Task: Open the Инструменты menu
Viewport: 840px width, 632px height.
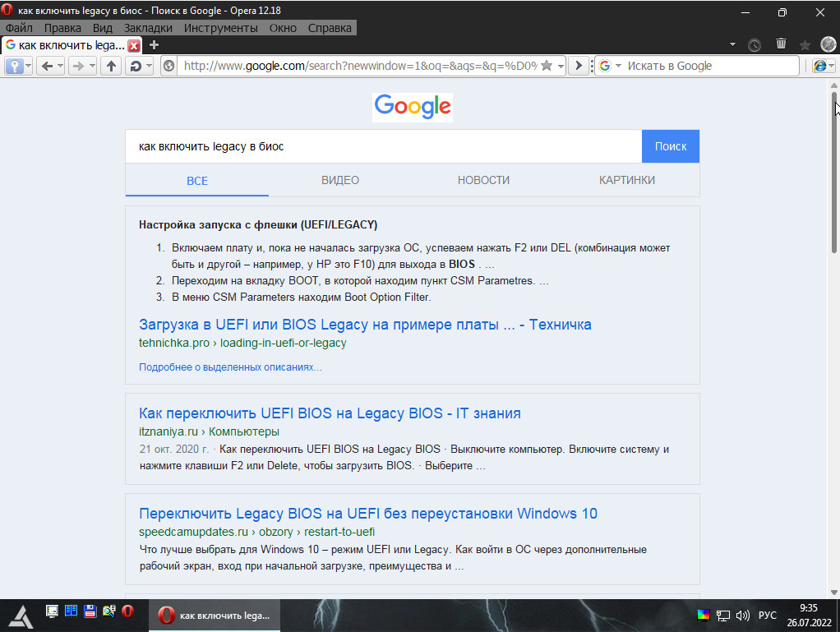Action: pos(221,28)
